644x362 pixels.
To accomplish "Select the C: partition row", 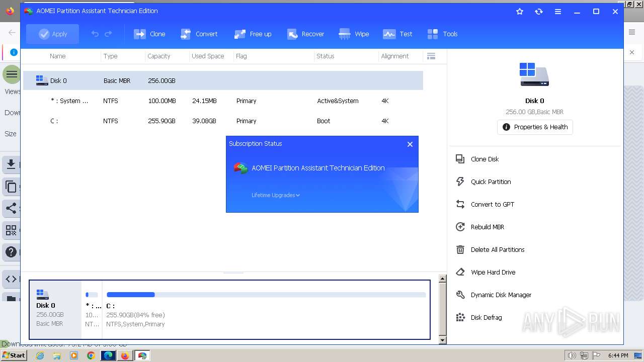I will tap(223, 121).
